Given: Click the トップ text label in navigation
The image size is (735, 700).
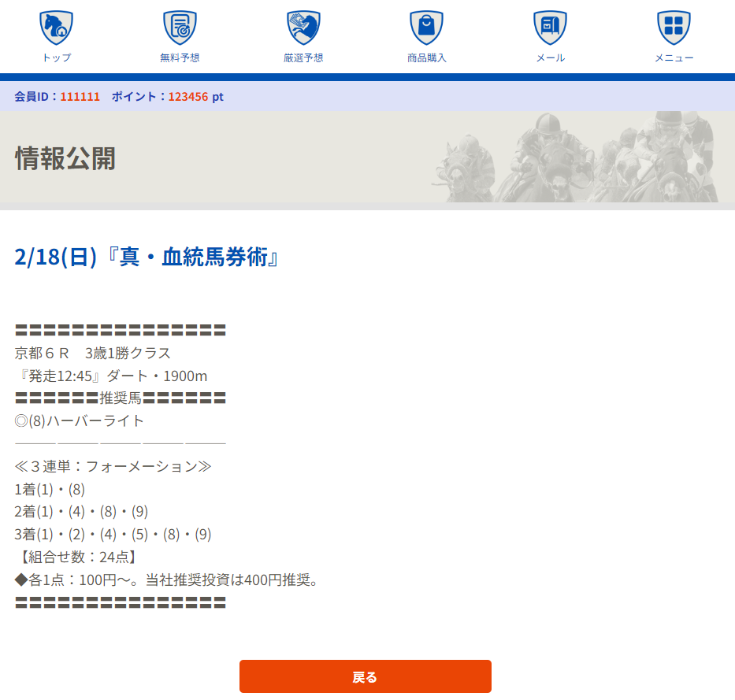Looking at the screenshot, I should coord(56,57).
